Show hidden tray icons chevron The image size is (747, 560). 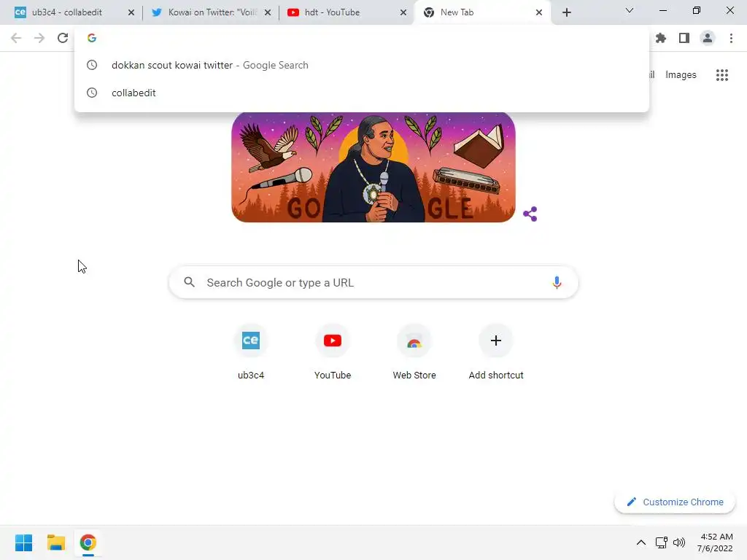tap(641, 542)
